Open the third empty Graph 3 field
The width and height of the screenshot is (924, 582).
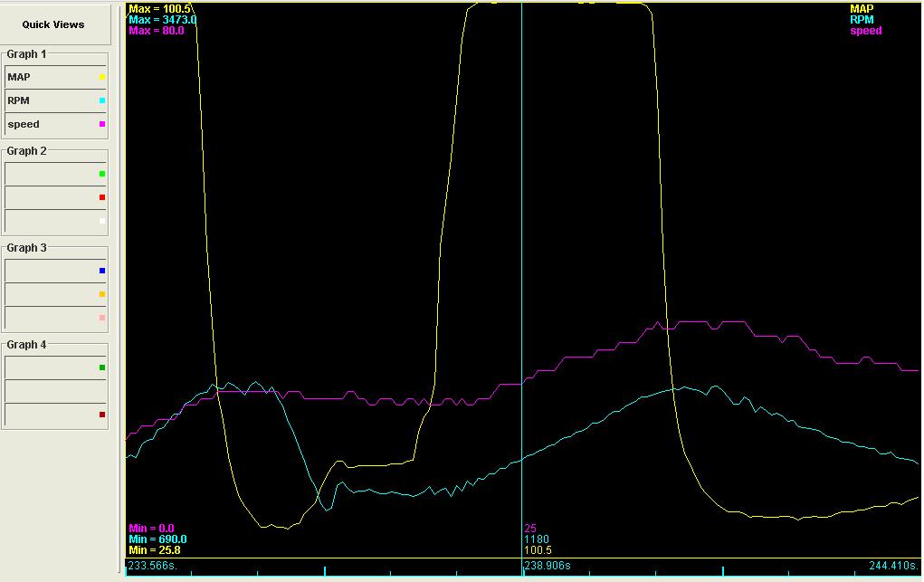(55, 318)
